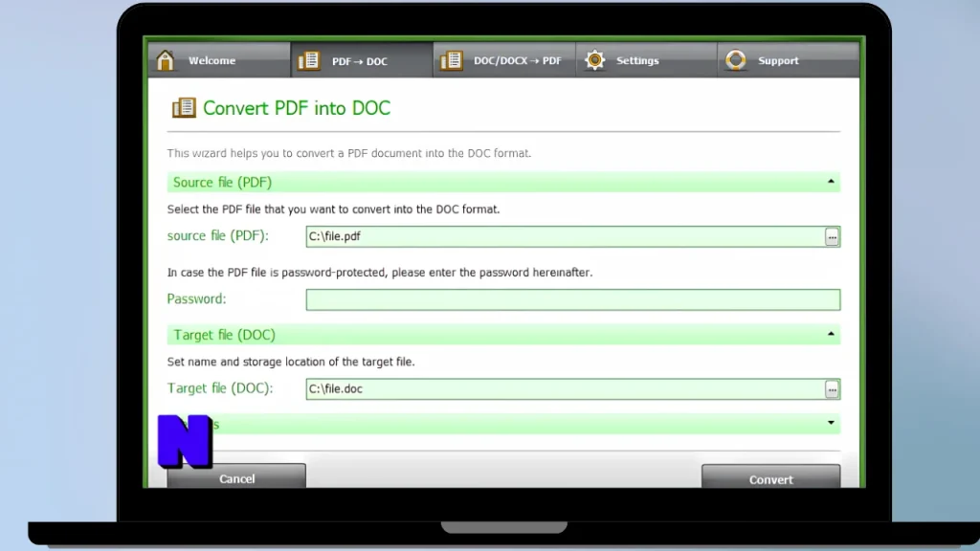
Task: Click the 'Set name and storage location' text
Action: pyautogui.click(x=291, y=363)
